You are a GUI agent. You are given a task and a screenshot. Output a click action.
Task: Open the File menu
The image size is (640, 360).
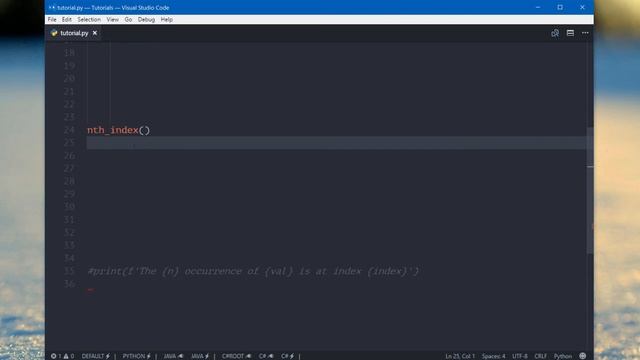(x=52, y=20)
